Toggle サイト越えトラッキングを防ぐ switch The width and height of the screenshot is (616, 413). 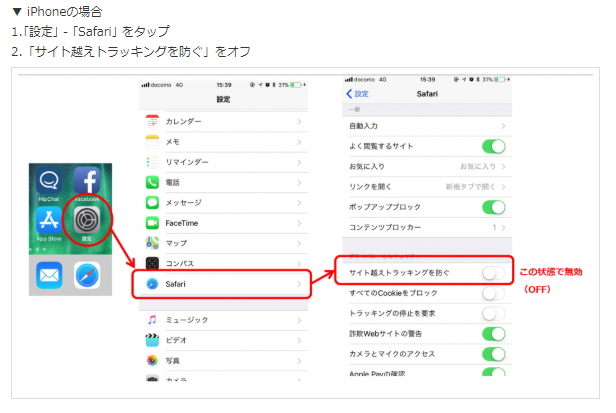tap(492, 272)
